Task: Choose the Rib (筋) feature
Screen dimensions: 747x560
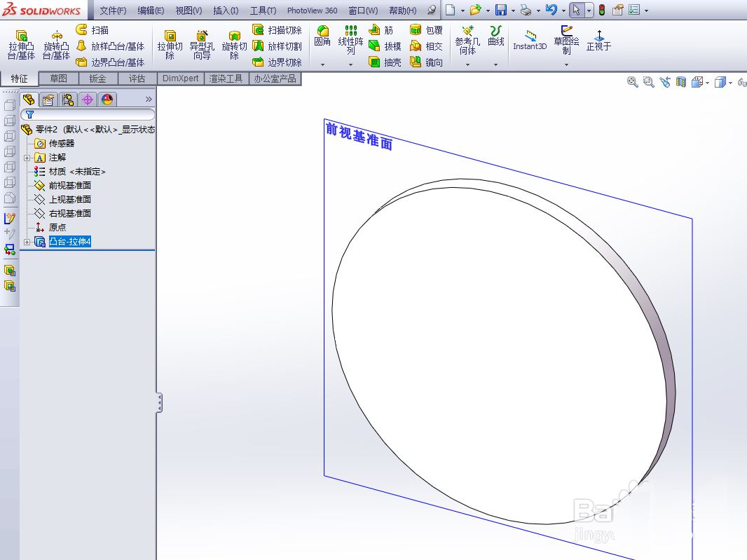Action: (x=381, y=30)
